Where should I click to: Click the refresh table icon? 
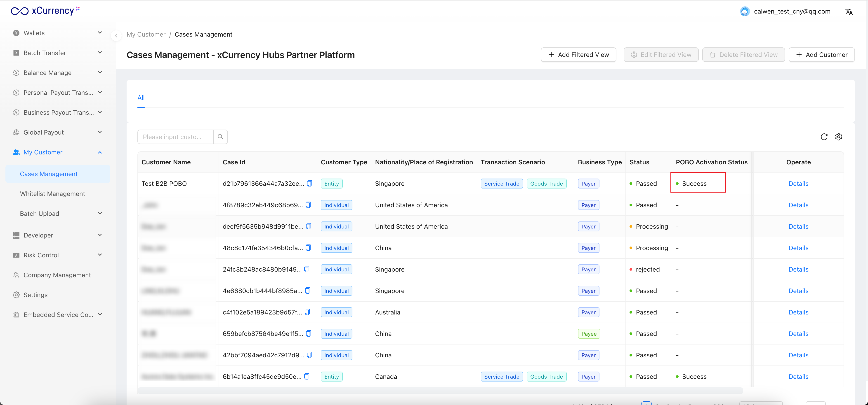click(x=824, y=137)
